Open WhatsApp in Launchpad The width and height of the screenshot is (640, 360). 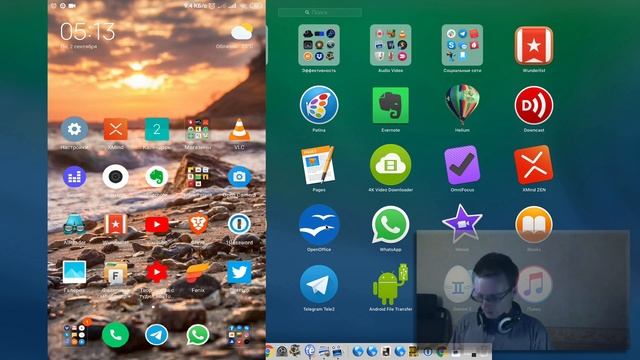[390, 225]
